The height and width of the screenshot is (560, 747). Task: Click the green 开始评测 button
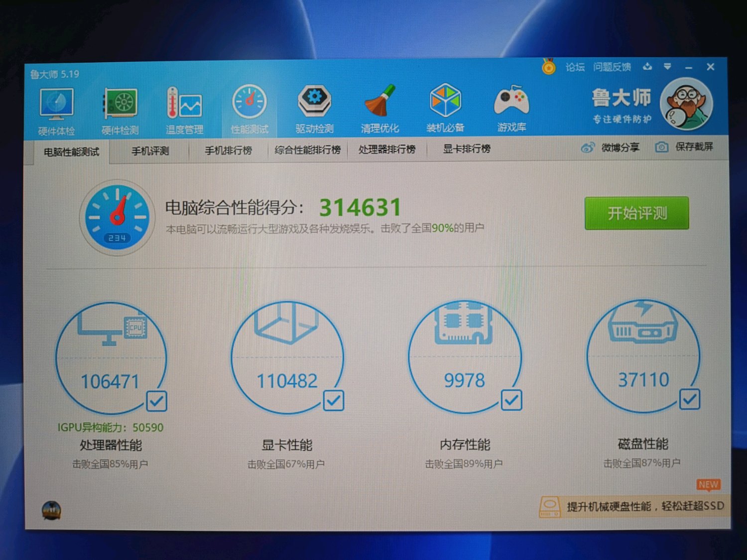(636, 213)
